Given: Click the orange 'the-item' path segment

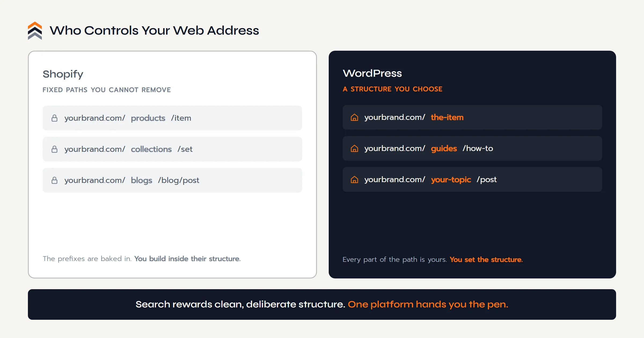Looking at the screenshot, I should [447, 117].
